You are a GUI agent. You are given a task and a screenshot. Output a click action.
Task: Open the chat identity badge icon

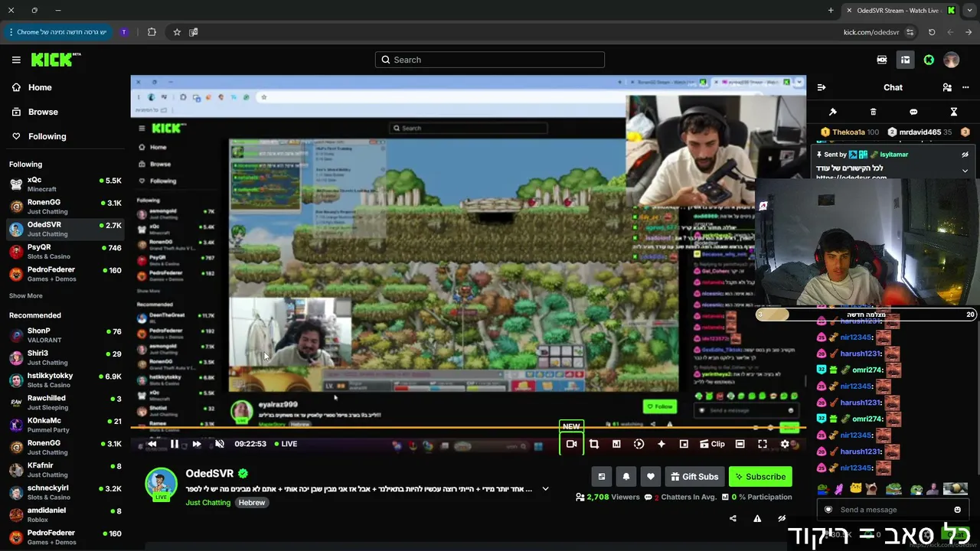click(x=828, y=510)
